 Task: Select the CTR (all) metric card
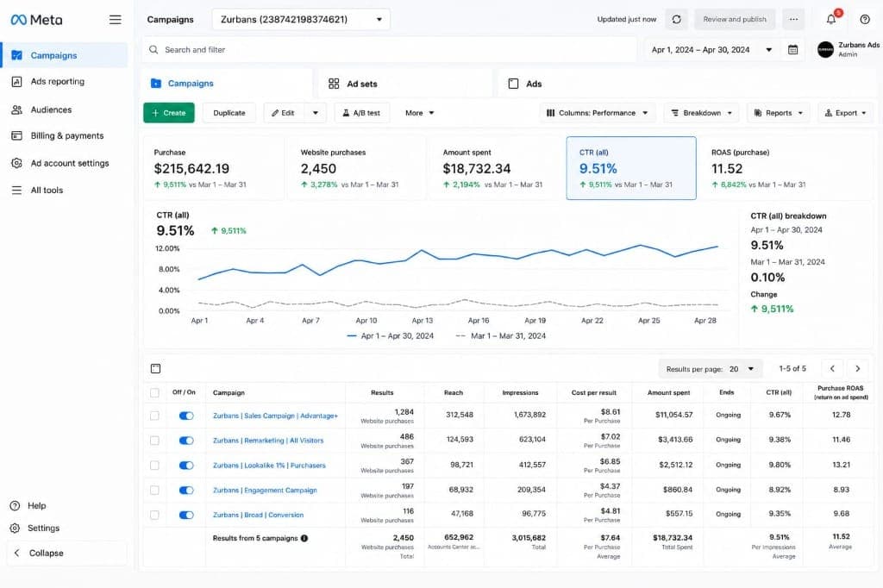[x=631, y=168]
